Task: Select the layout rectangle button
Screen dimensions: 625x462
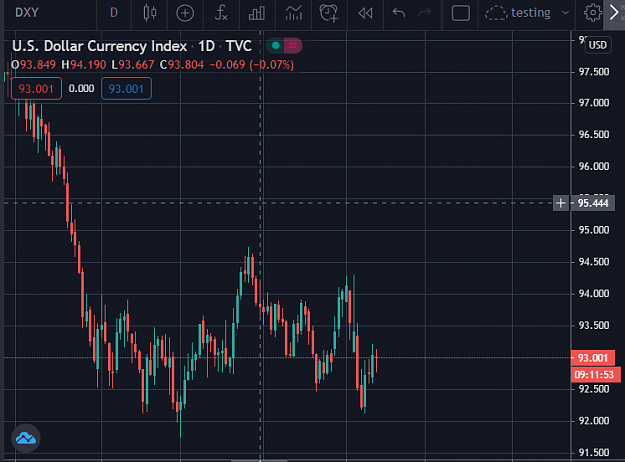Action: click(460, 13)
